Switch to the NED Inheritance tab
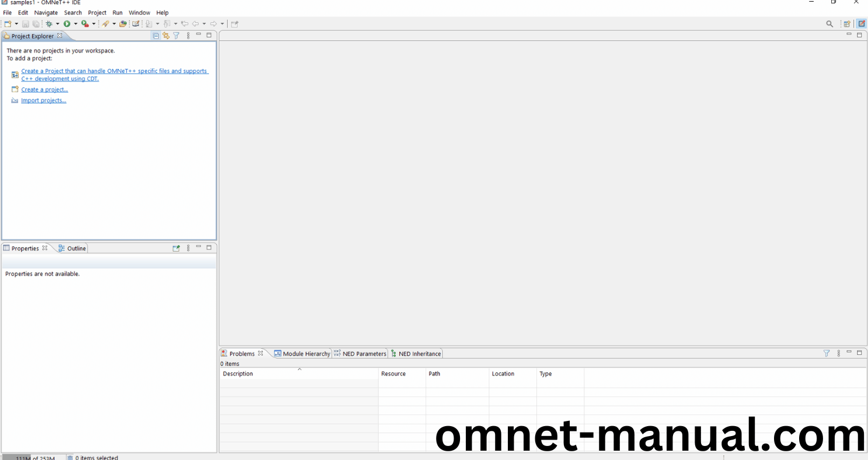Viewport: 868px width, 460px height. [416, 354]
